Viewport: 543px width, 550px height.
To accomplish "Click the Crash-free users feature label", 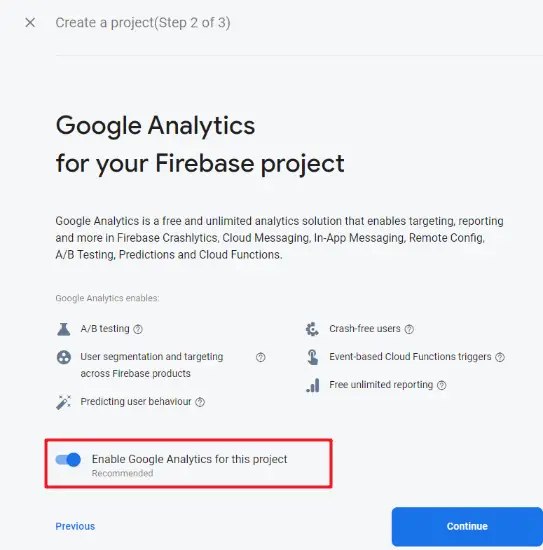I will 365,329.
